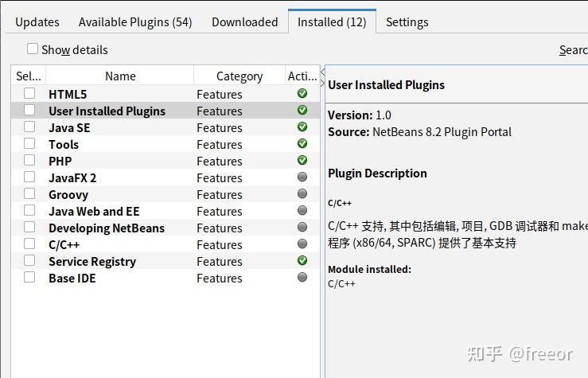Check the Groovy plugin checkbox
The image size is (588, 378).
(29, 193)
